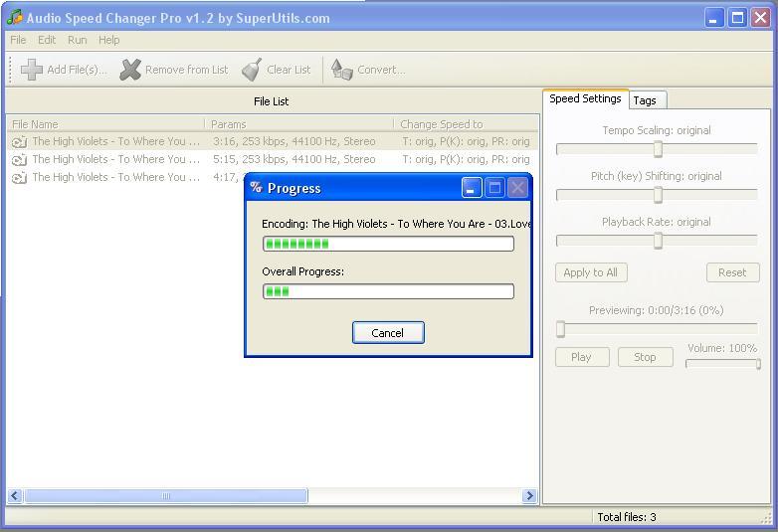Viewport: 778px width, 532px height.
Task: Click the File List heading
Action: coord(271,101)
